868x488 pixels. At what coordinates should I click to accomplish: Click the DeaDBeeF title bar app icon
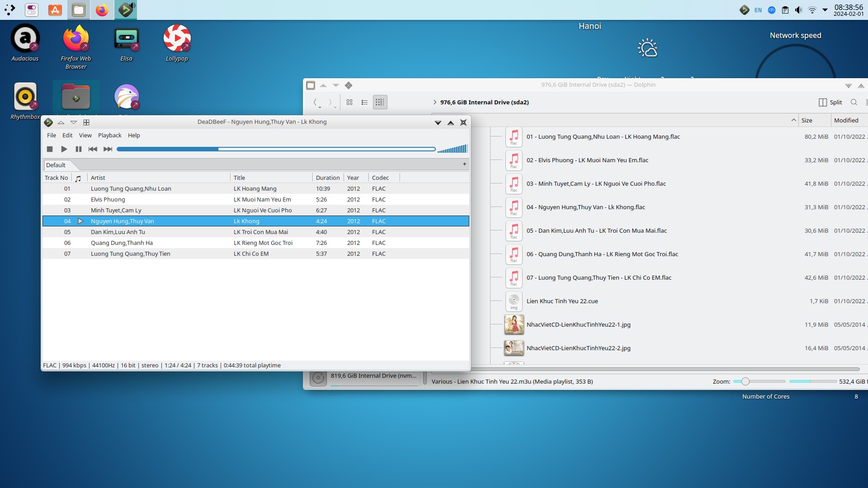pyautogui.click(x=48, y=122)
